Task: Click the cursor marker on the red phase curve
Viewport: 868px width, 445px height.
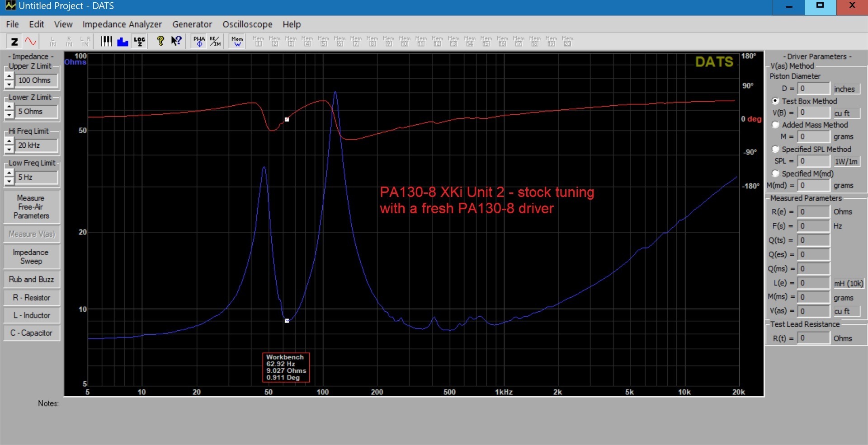Action: (287, 120)
